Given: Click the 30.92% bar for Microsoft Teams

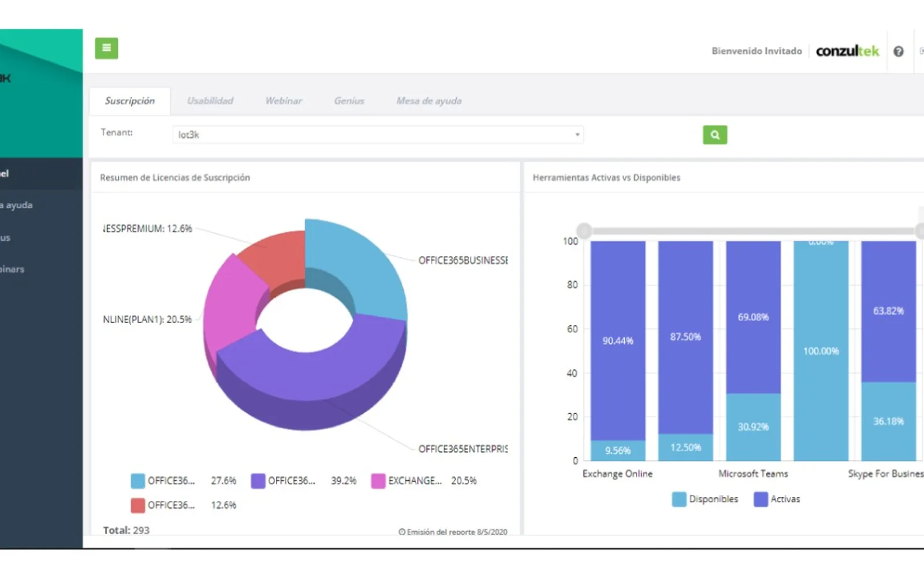Looking at the screenshot, I should pyautogui.click(x=753, y=427).
